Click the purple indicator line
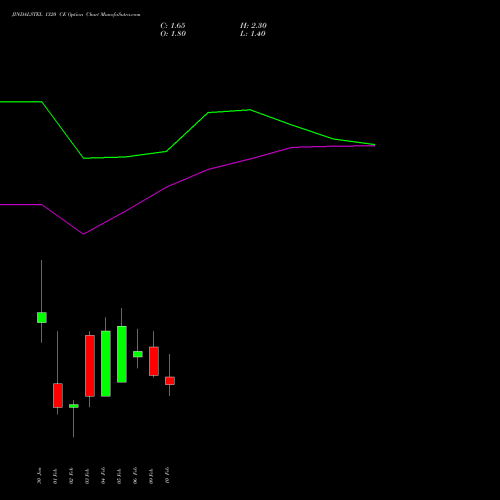 [x=187, y=178]
